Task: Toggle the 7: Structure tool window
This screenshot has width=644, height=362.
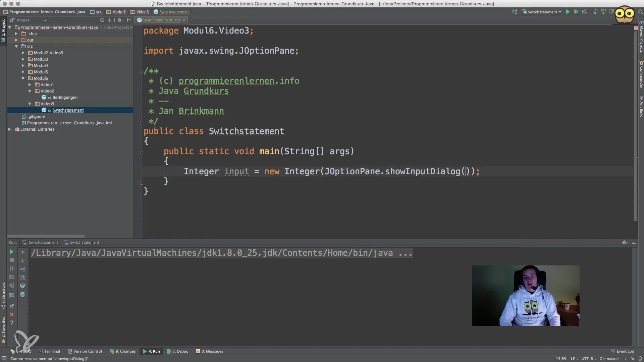Action: 3,296
